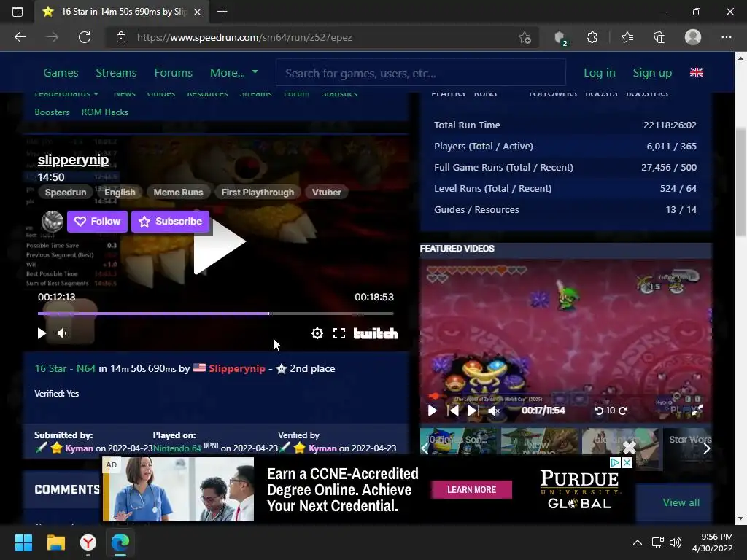The image size is (747, 560).
Task: Seek on the Twitch video progress bar
Action: [215, 314]
